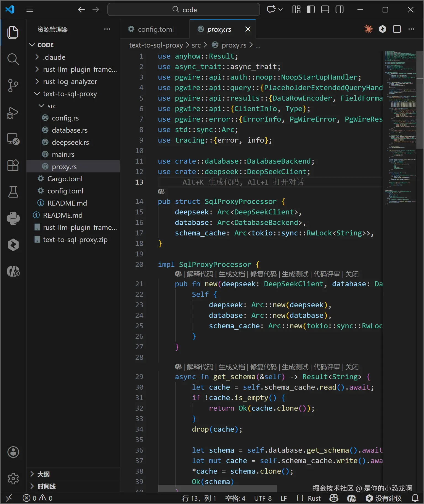The height and width of the screenshot is (504, 424).
Task: Click the Rust language mode in status bar
Action: [x=314, y=498]
